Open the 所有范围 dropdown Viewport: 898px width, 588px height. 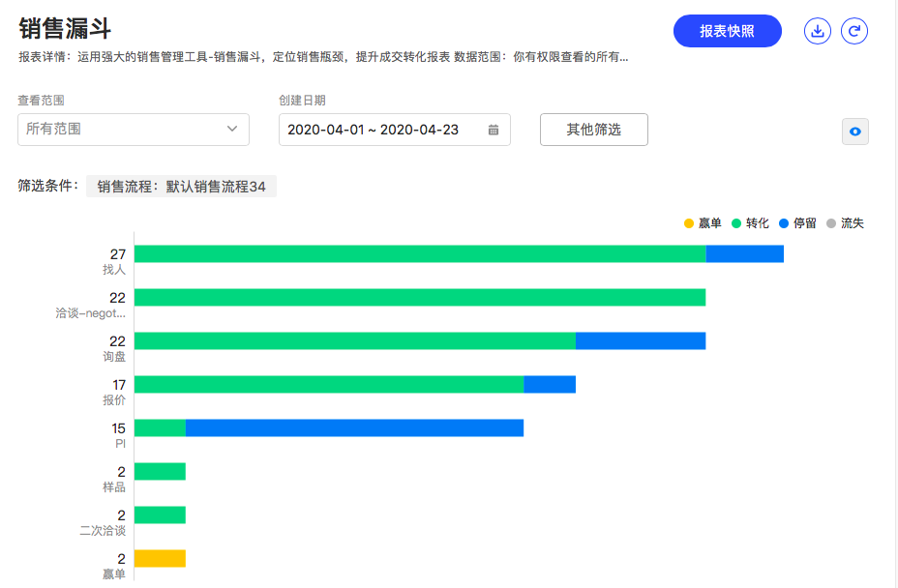pos(133,130)
